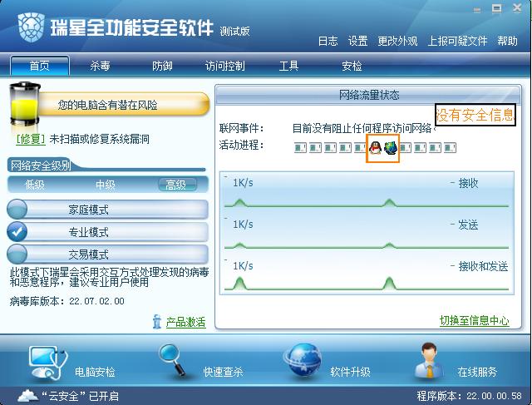Click the 网络流量状态 panel header

[x=369, y=95]
